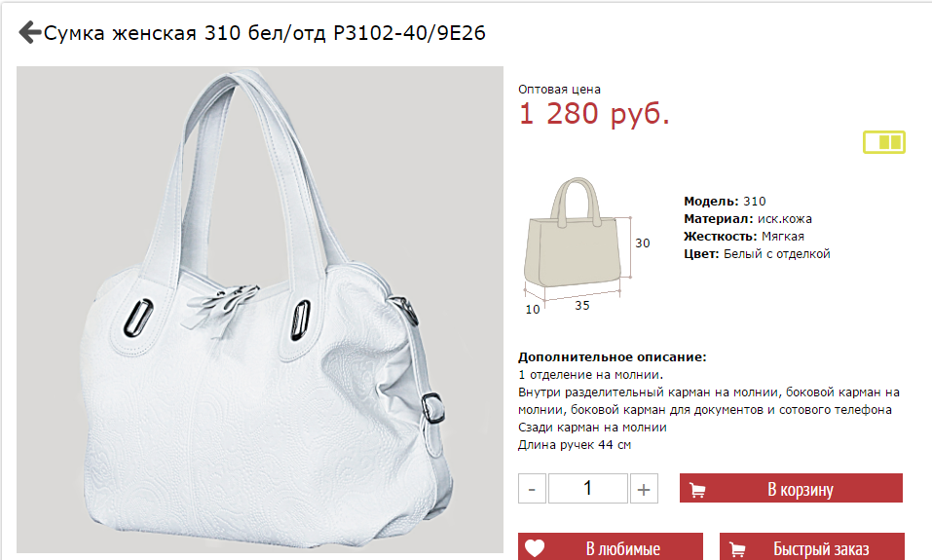
Task: Decrease quantity with the minus button
Action: (x=532, y=489)
